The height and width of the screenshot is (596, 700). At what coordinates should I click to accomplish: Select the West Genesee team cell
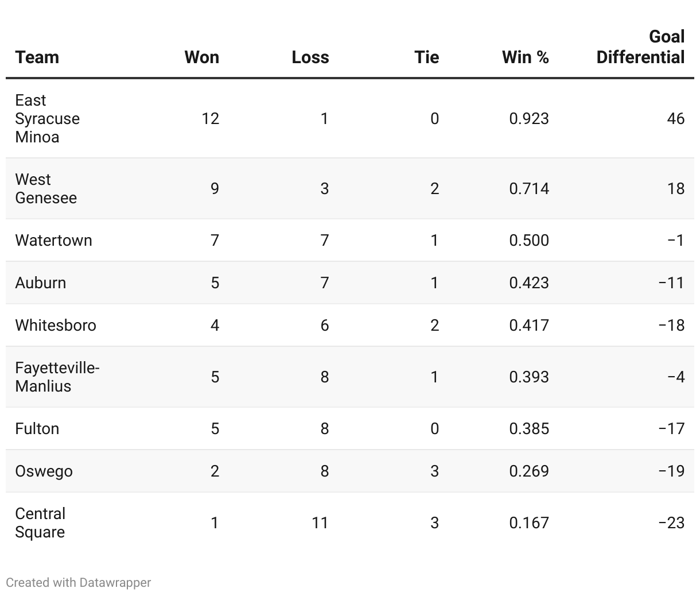point(46,188)
